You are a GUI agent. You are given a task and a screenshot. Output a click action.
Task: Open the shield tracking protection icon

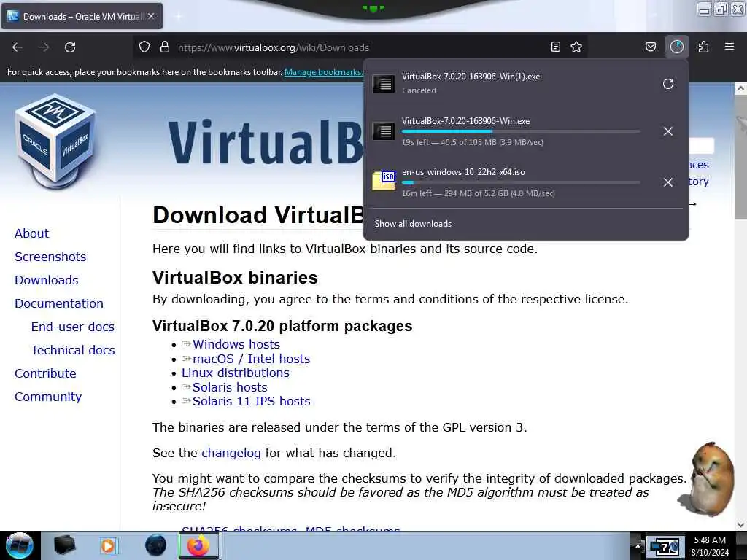coord(144,47)
